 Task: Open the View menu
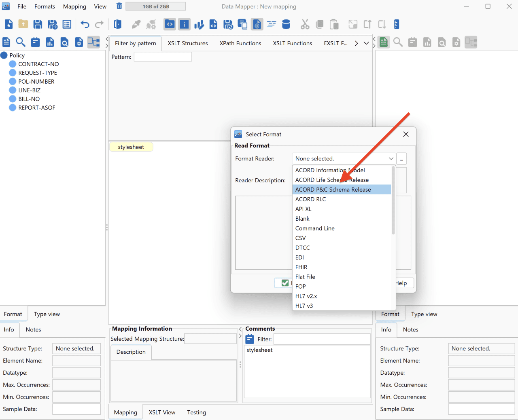coord(100,6)
